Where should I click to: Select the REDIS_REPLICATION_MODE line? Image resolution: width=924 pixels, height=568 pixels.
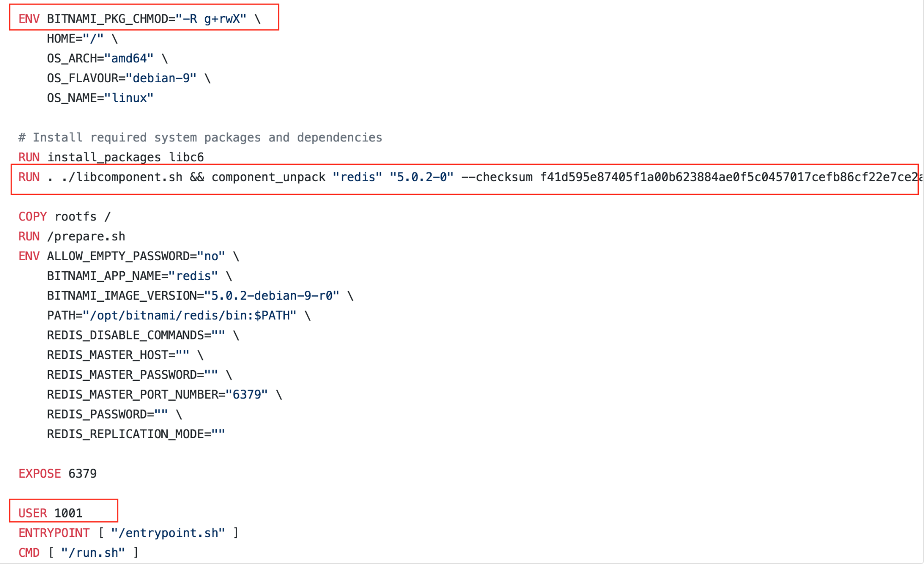[x=136, y=434]
